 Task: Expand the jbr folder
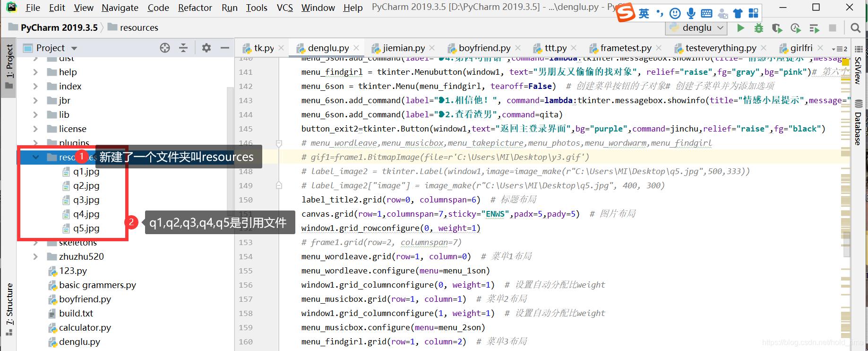(x=35, y=100)
